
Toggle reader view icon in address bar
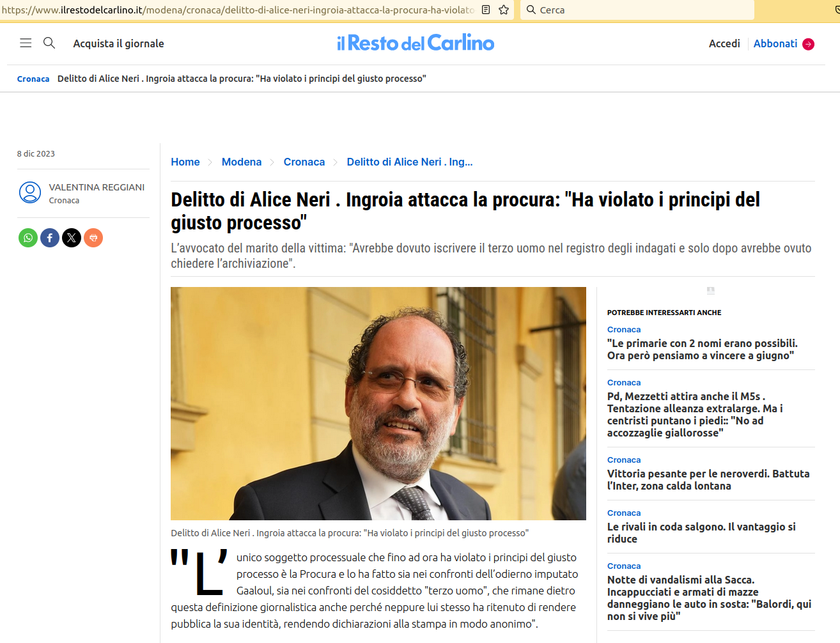(486, 10)
